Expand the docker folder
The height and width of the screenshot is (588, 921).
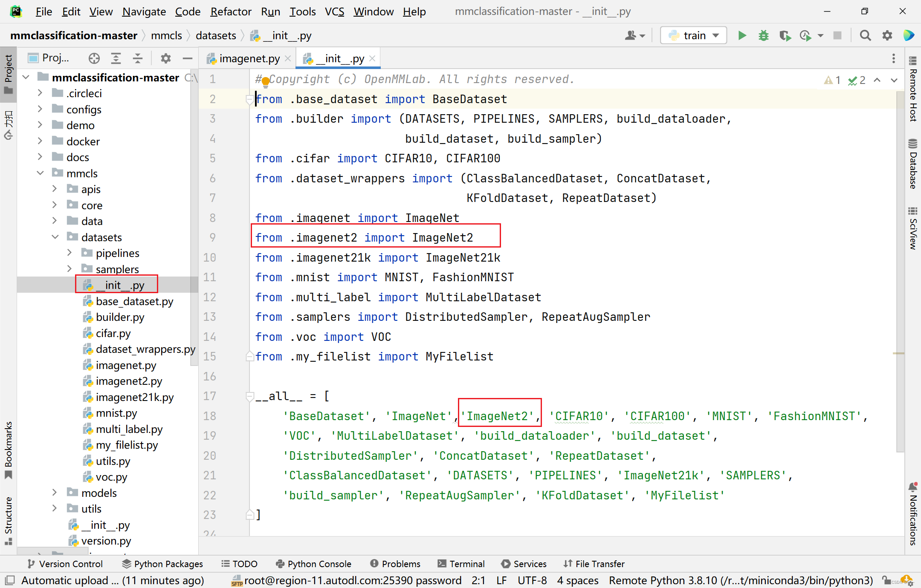coord(40,141)
